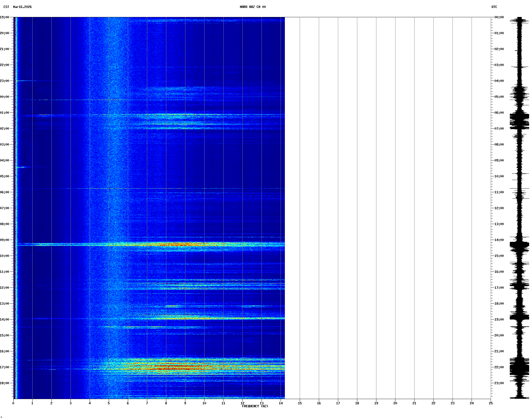Click the UTC label at top right

(x=494, y=7)
